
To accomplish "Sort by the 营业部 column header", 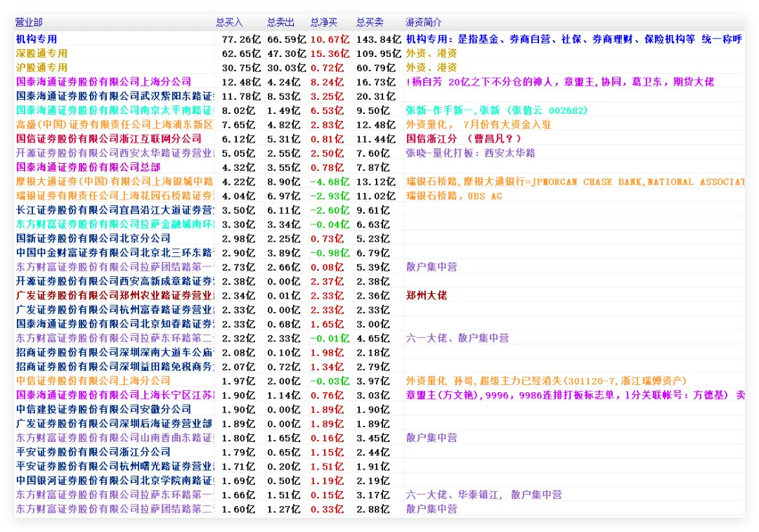I will click(29, 22).
